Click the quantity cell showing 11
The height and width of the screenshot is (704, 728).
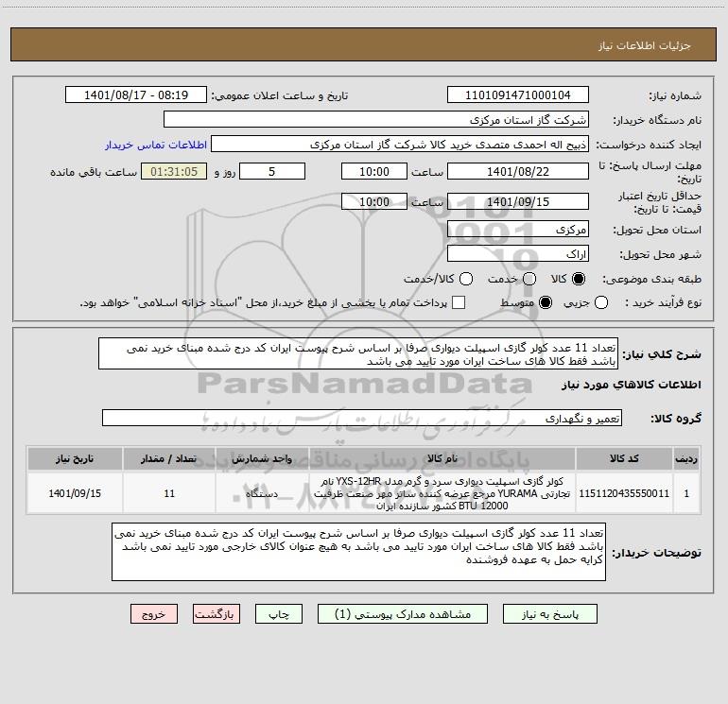(x=169, y=493)
